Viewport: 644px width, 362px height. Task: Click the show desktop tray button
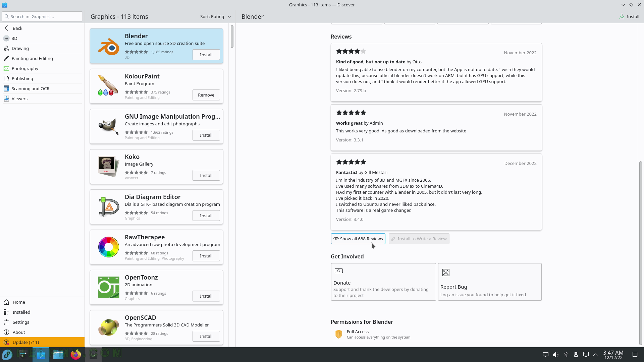tap(635, 355)
